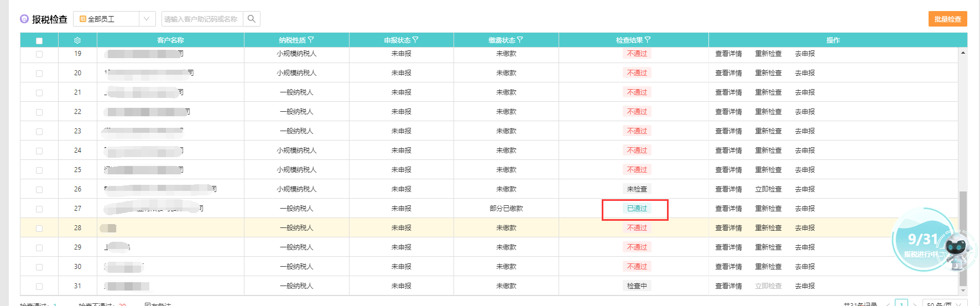Select the checkbox for row 27
This screenshot has height=306, width=980.
tap(39, 209)
